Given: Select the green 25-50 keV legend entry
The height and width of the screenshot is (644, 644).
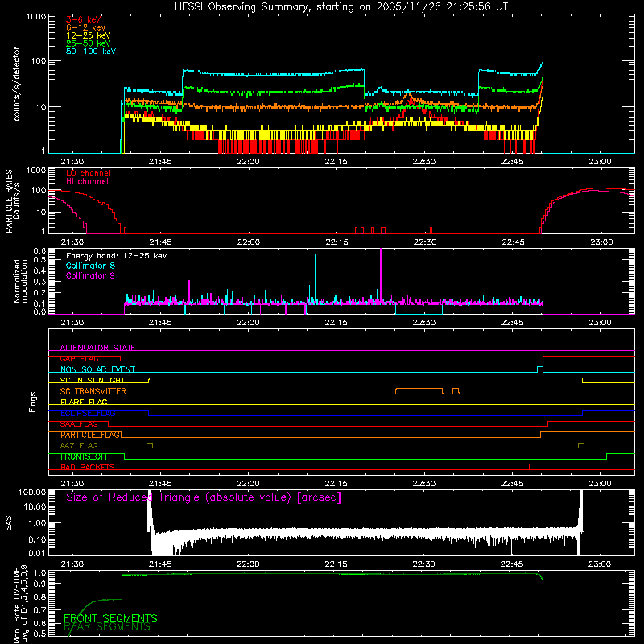Looking at the screenshot, I should coord(89,43).
